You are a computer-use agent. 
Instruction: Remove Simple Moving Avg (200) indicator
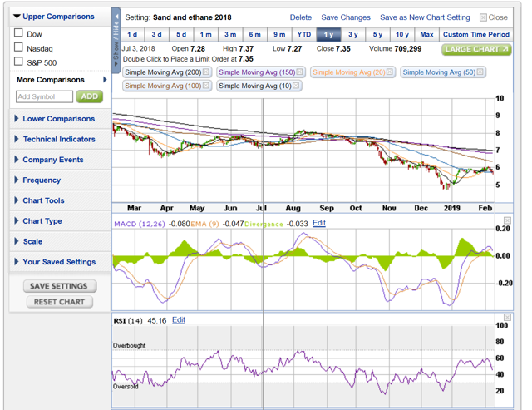(x=206, y=72)
